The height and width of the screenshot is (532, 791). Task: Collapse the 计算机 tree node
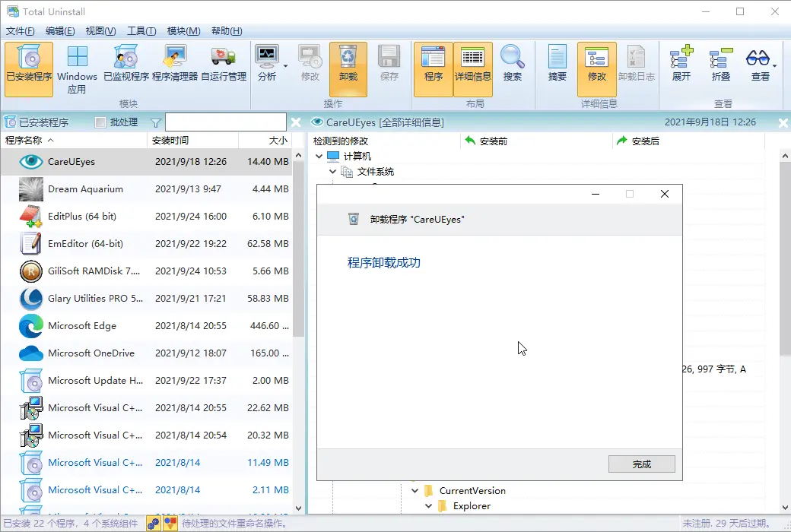point(319,157)
